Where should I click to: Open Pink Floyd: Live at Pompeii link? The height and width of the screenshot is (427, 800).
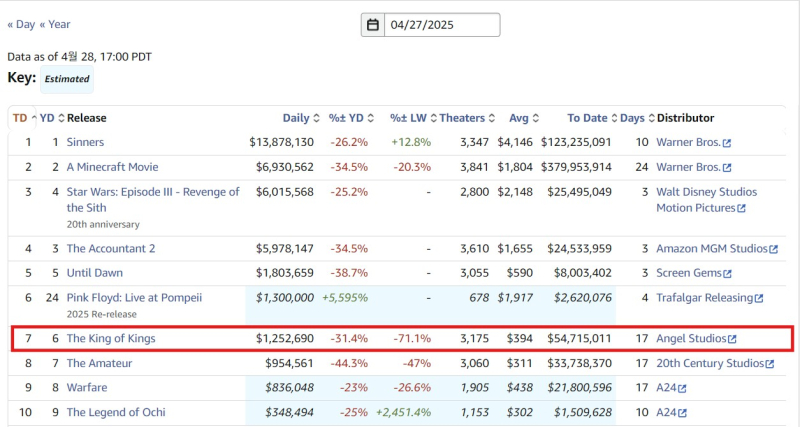click(134, 298)
